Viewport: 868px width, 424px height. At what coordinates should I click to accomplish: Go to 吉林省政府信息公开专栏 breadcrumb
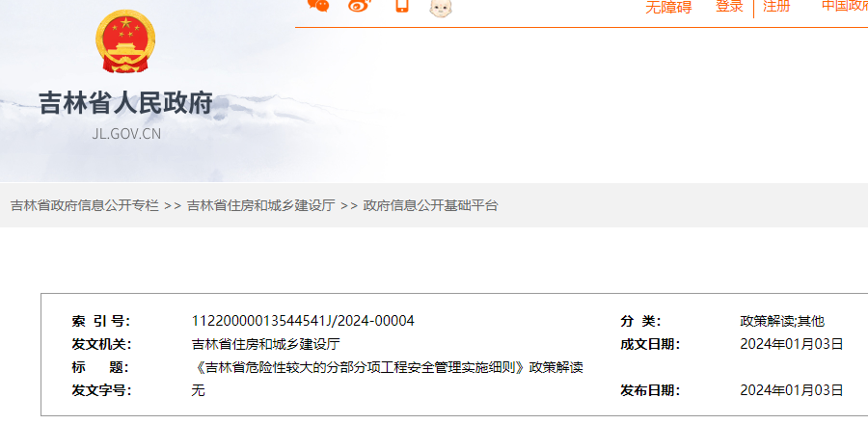point(85,205)
